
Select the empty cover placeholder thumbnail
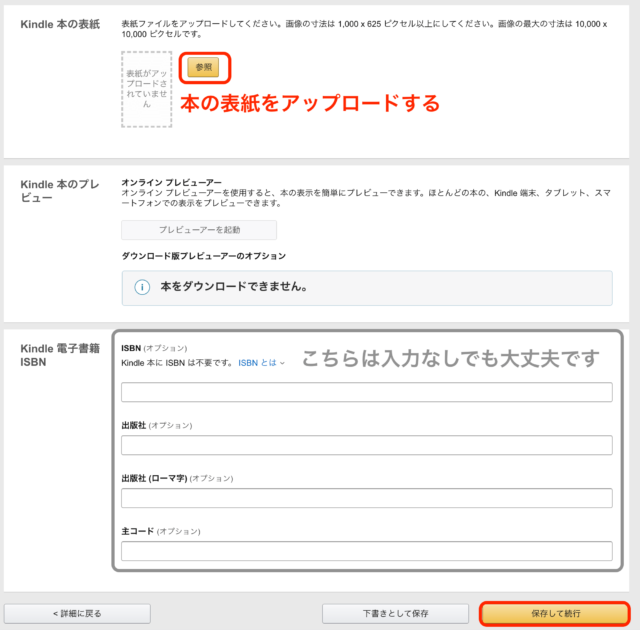coord(147,89)
